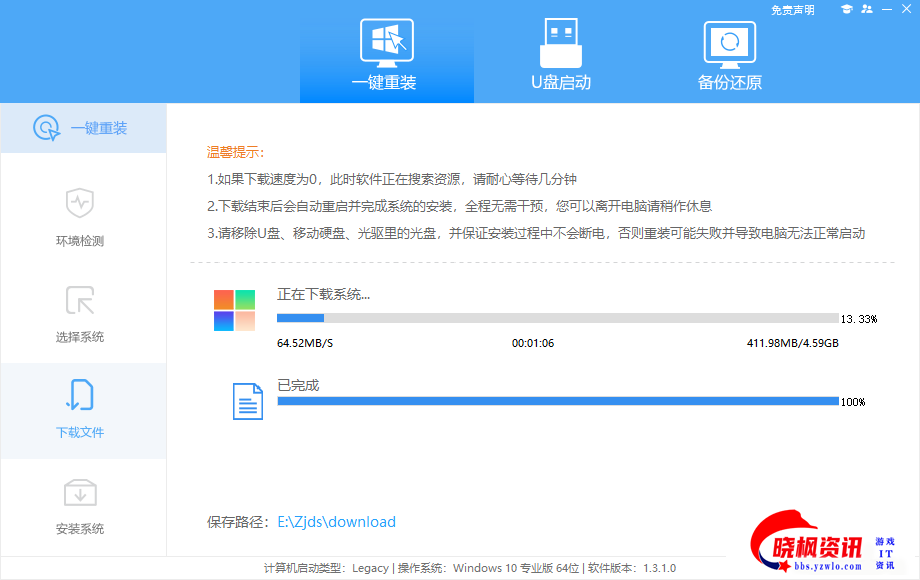The image size is (920, 580).
Task: Open the E:\Zjds\download save path link
Action: pyautogui.click(x=336, y=522)
